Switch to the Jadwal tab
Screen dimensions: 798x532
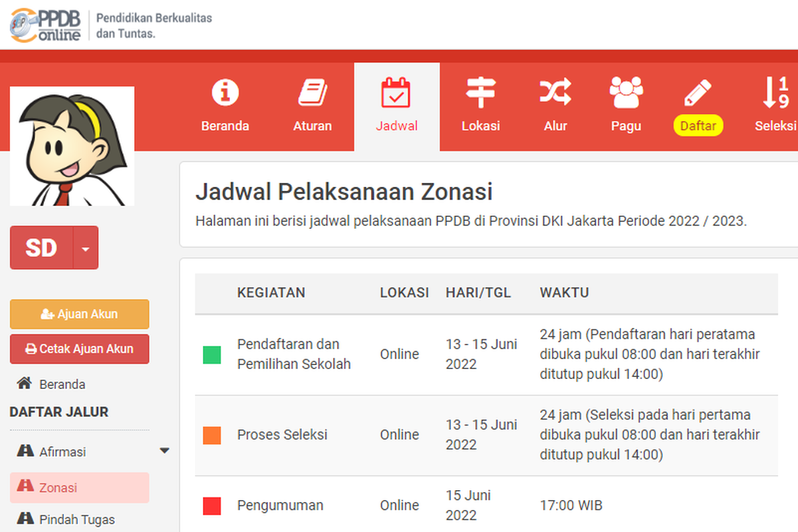coord(396,106)
